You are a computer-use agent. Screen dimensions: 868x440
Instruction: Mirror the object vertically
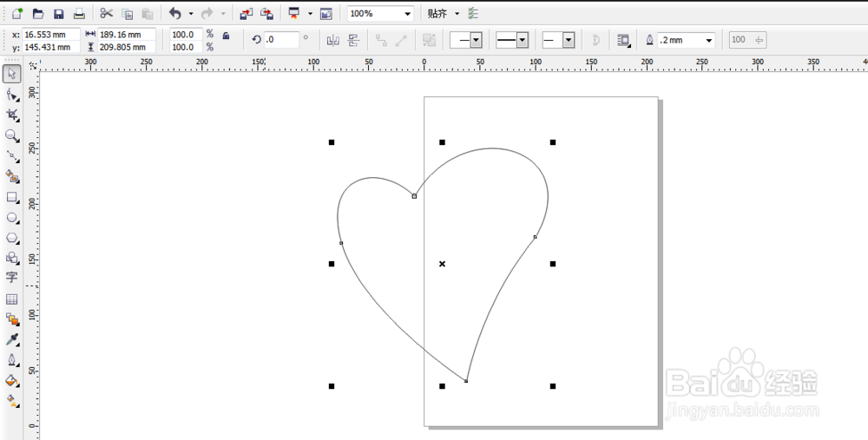click(x=354, y=40)
